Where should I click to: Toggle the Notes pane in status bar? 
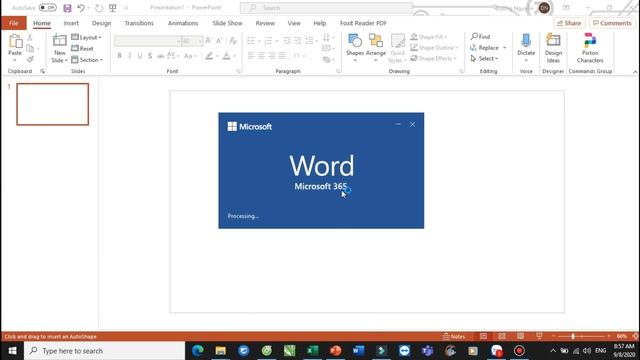454,337
